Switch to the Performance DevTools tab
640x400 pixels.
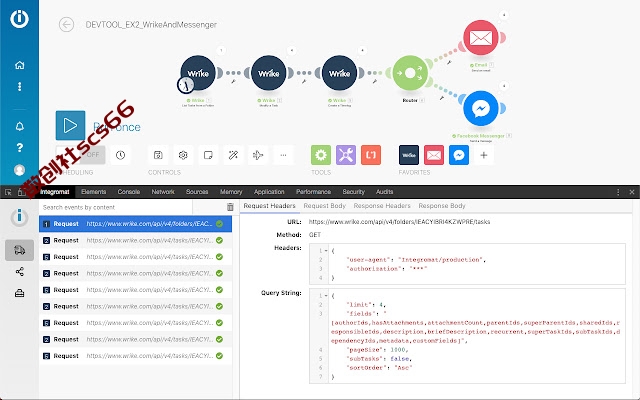[313, 192]
